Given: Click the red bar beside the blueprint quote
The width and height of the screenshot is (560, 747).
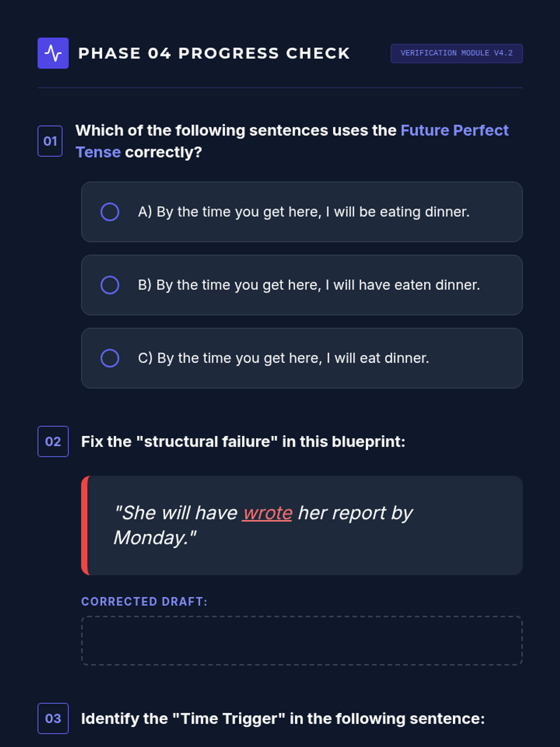Looking at the screenshot, I should (x=84, y=525).
